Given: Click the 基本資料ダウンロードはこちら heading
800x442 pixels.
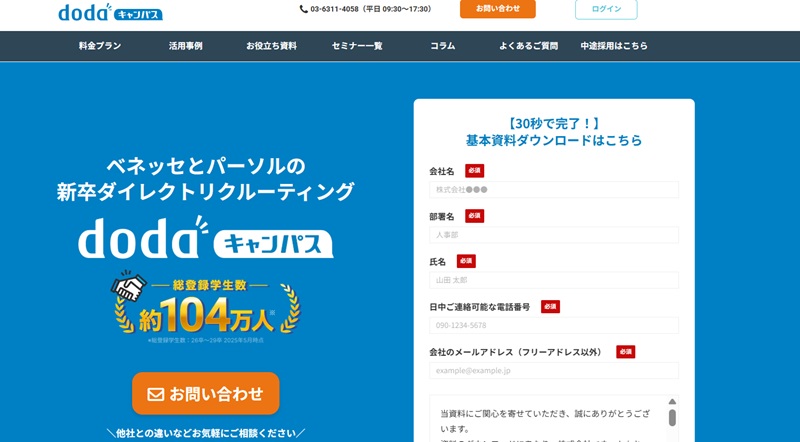Looking at the screenshot, I should point(554,140).
